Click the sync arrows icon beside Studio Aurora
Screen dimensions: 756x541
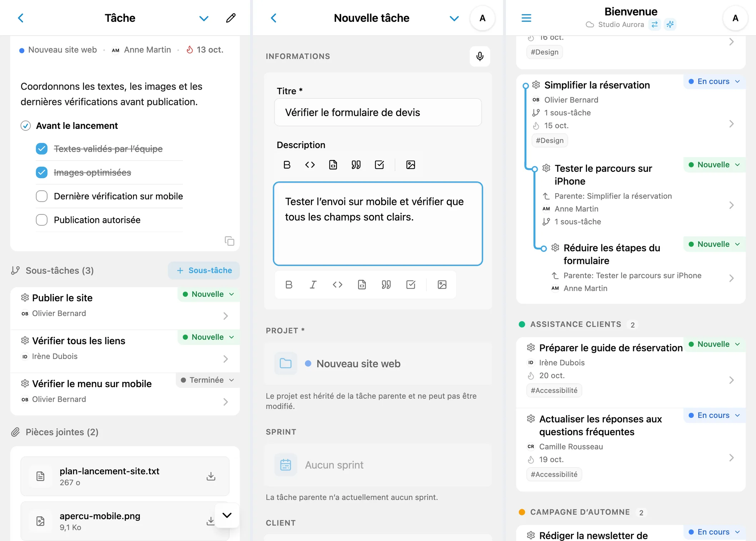(655, 24)
